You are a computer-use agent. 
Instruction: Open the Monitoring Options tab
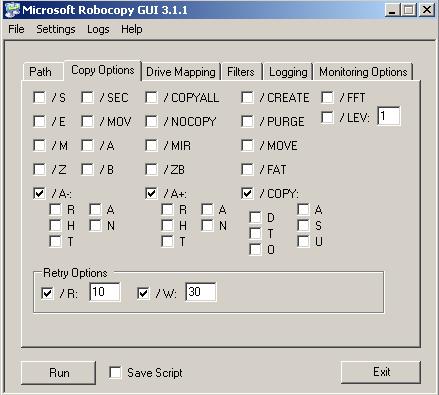point(363,72)
